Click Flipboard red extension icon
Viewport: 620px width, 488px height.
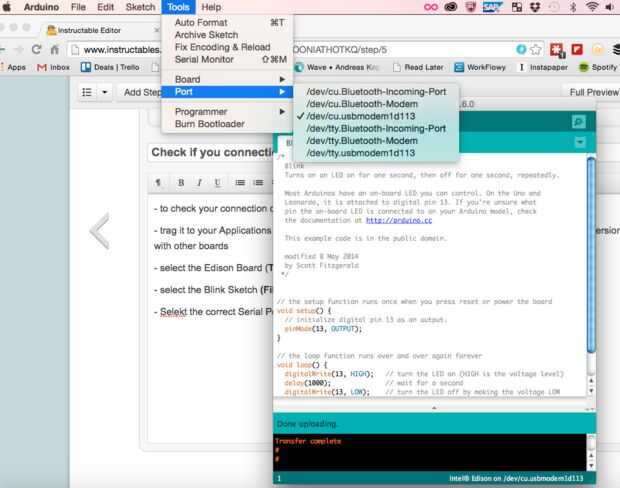tap(577, 49)
